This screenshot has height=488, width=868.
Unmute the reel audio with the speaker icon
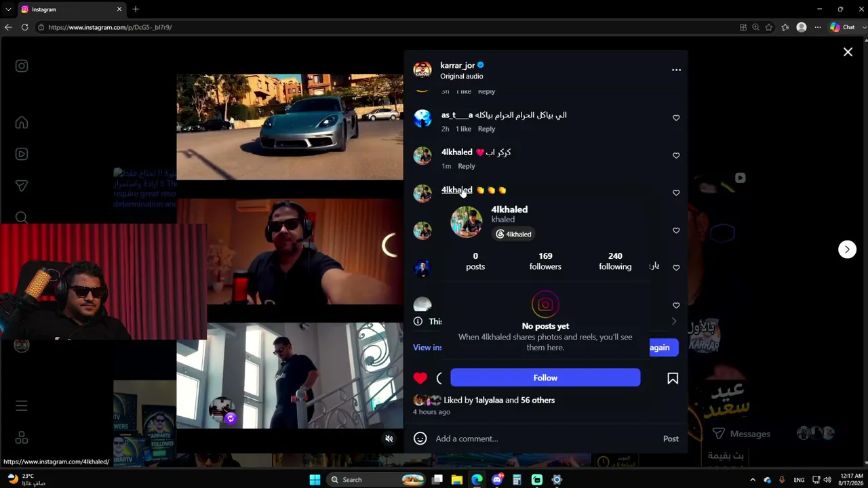tap(389, 439)
